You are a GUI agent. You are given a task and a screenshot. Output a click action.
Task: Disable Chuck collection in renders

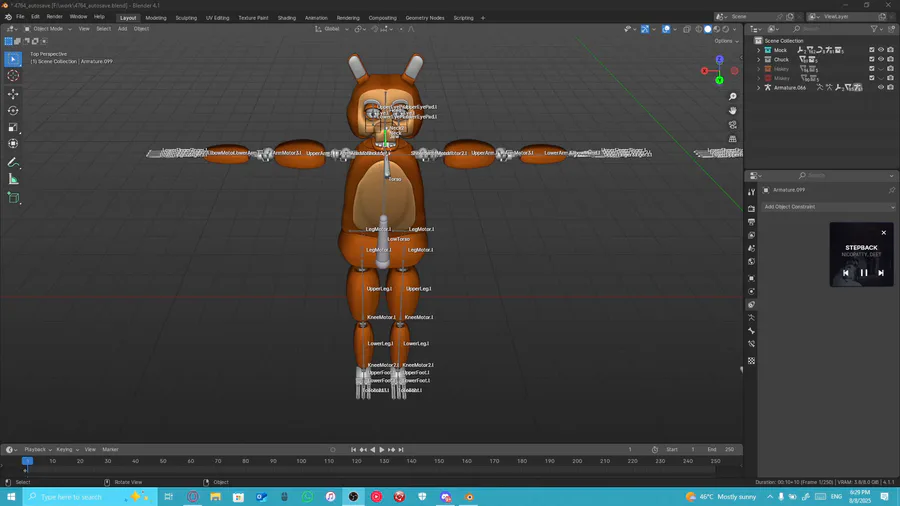click(x=891, y=60)
